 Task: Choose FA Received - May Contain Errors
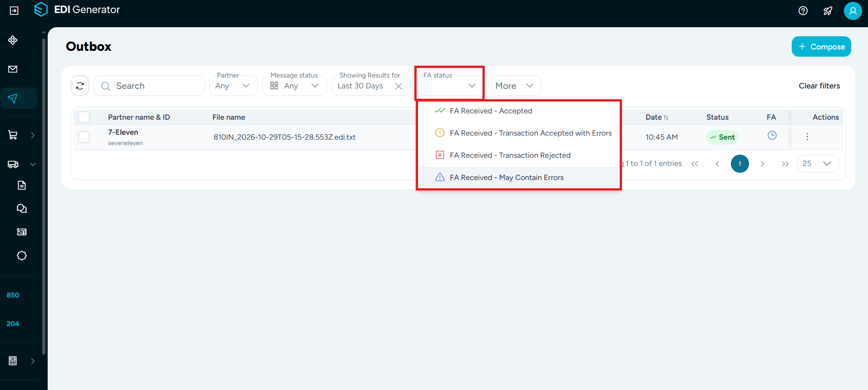tap(519, 178)
